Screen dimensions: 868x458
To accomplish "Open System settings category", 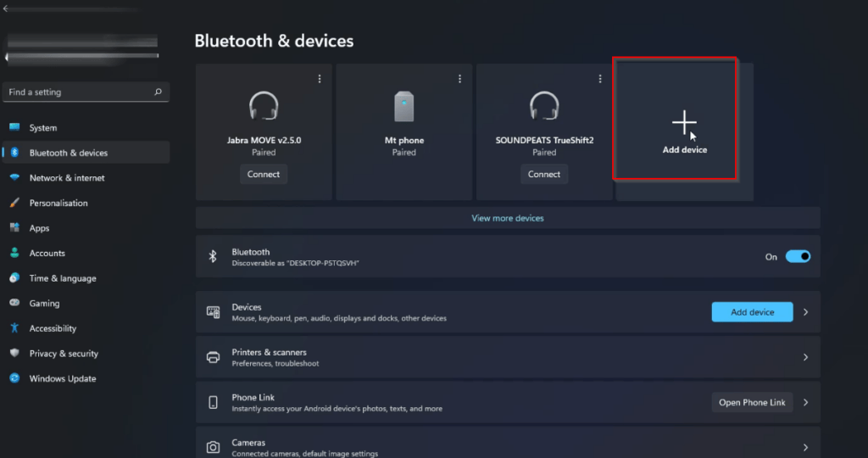I will tap(86, 127).
